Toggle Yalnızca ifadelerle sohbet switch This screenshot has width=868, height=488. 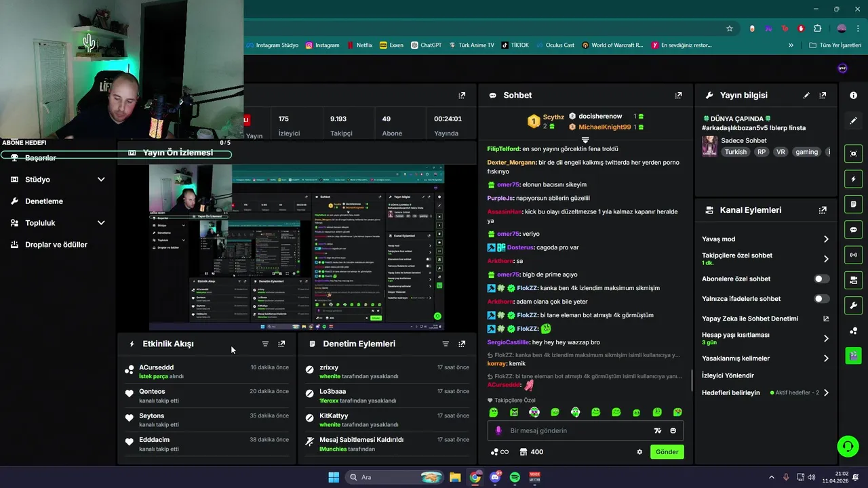(821, 298)
